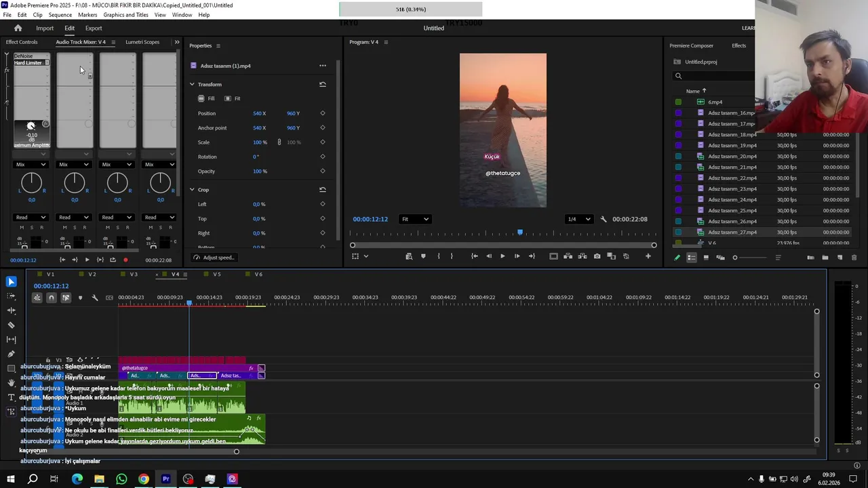Enable record in Audio Track Mixer

pyautogui.click(x=125, y=260)
